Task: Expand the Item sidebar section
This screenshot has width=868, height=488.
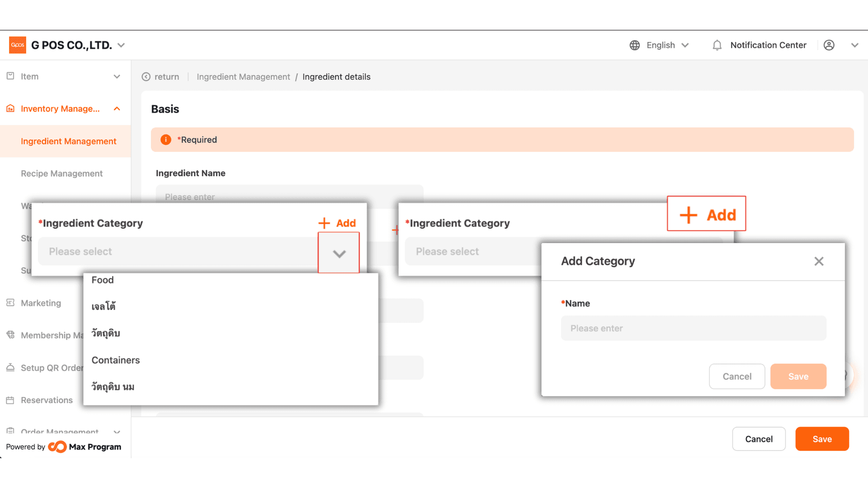Action: [x=117, y=77]
